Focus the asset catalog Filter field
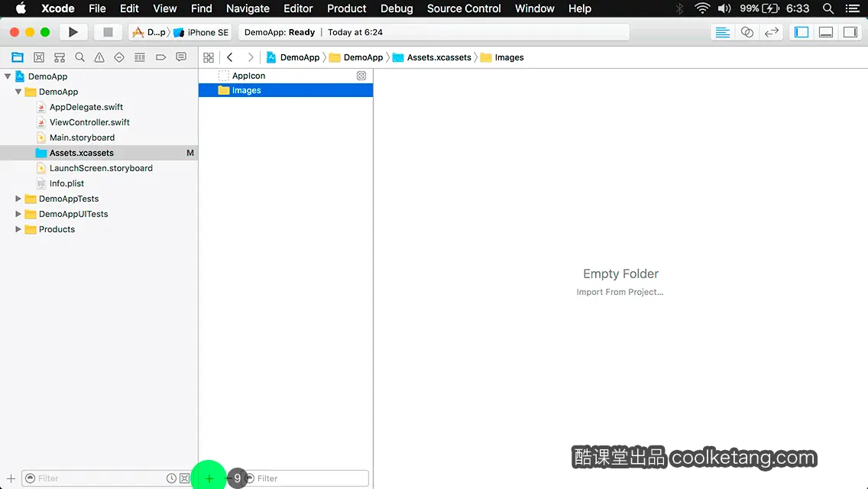This screenshot has width=868, height=489. click(x=306, y=478)
